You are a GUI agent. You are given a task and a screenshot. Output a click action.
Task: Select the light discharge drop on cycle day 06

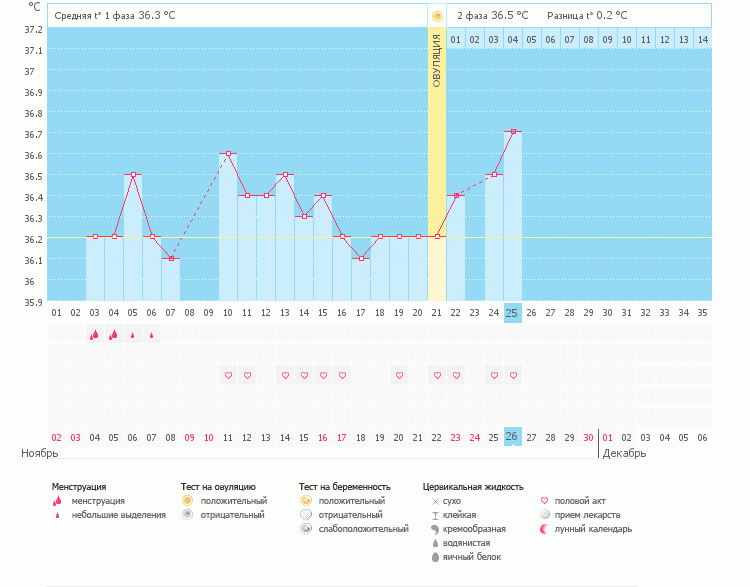(x=151, y=336)
